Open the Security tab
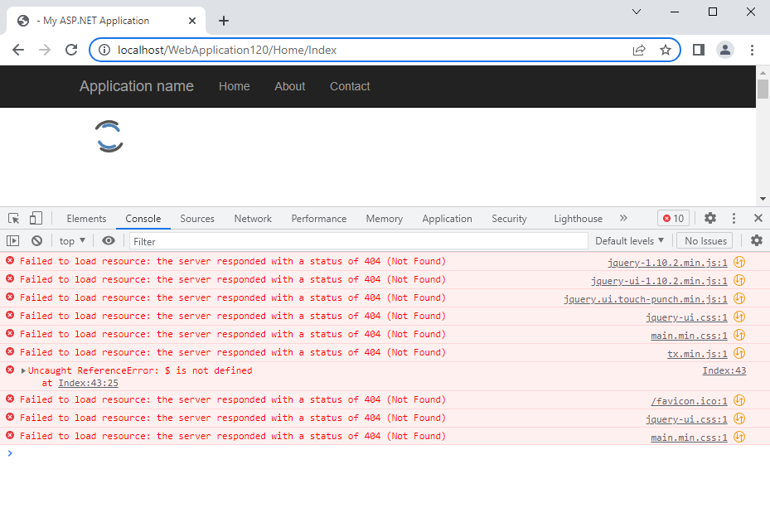 (x=509, y=219)
